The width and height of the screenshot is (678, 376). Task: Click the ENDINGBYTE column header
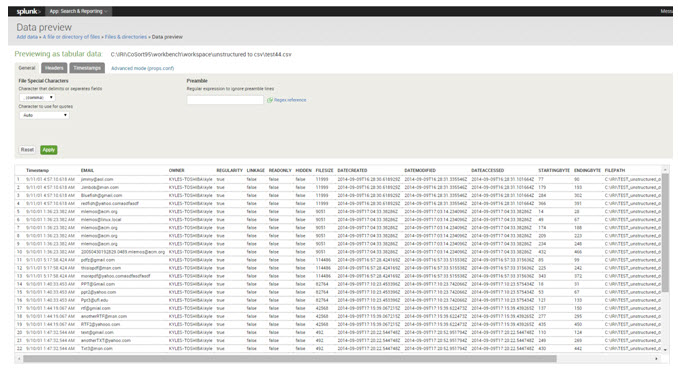[587, 170]
